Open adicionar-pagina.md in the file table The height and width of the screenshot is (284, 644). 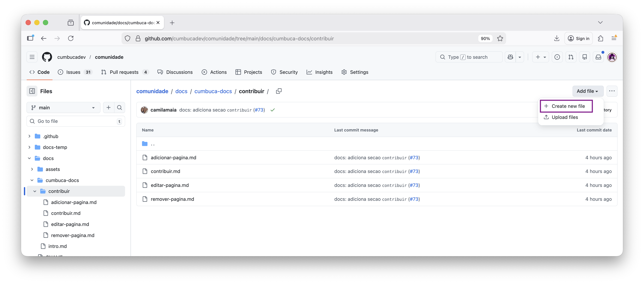click(173, 158)
